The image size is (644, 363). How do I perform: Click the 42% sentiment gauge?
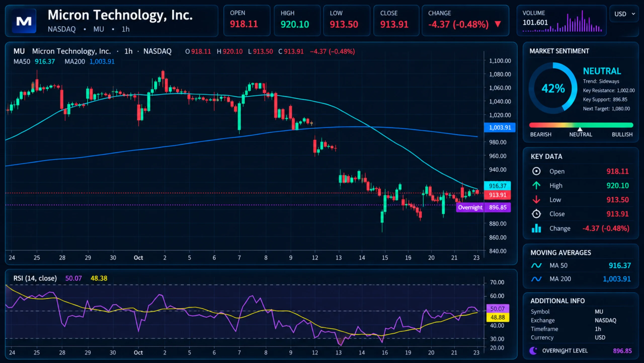(553, 88)
